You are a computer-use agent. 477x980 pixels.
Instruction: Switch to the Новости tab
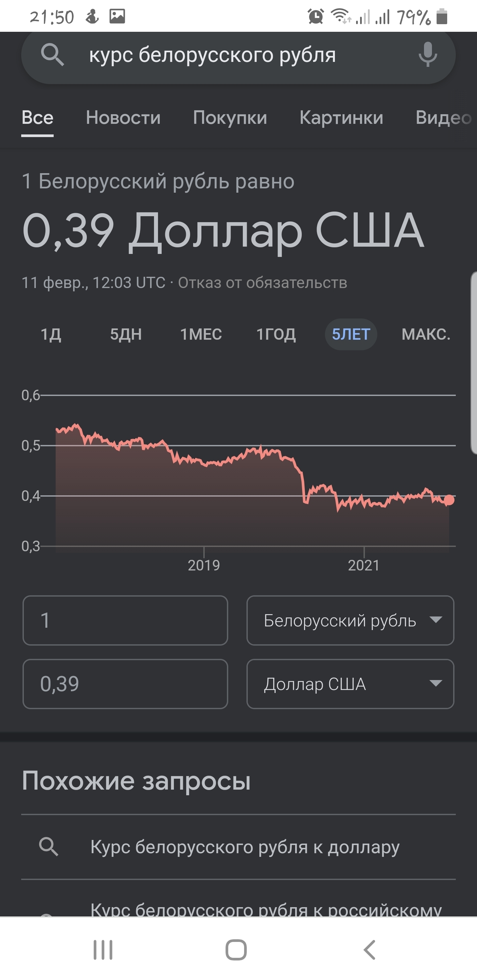pyautogui.click(x=123, y=118)
